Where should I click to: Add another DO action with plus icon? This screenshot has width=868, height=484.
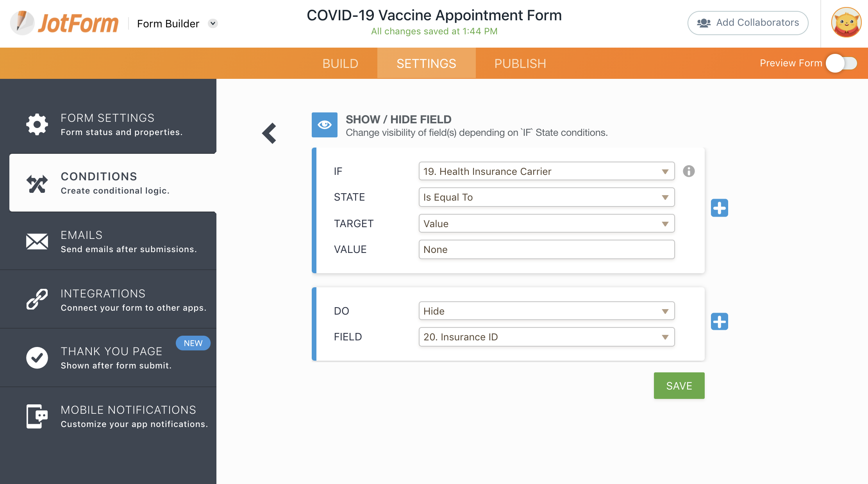click(719, 321)
